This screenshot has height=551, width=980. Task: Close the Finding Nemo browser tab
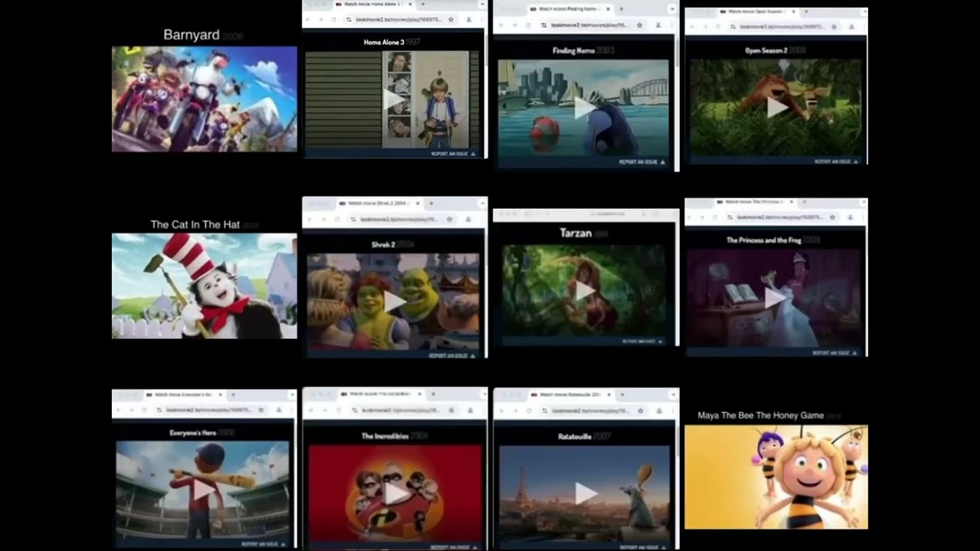coord(608,9)
